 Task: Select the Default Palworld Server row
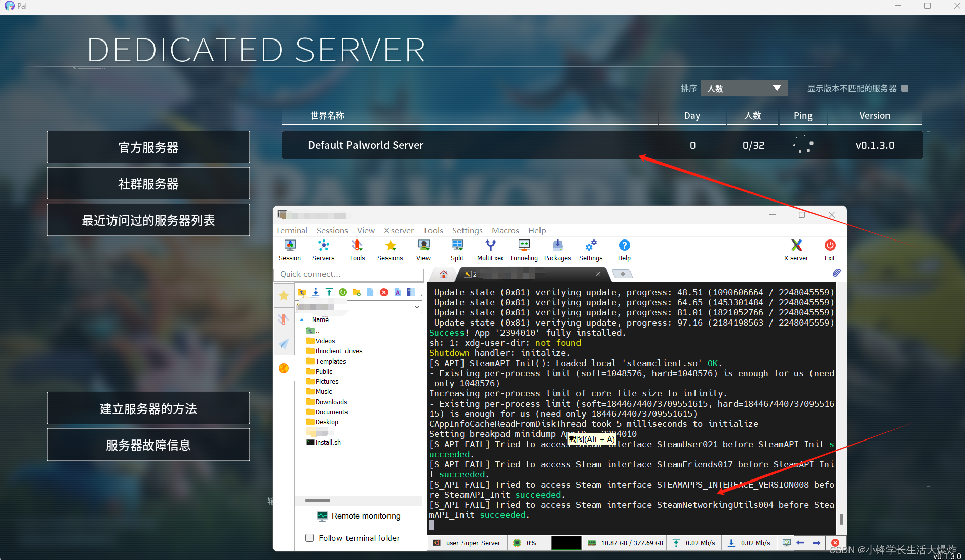pyautogui.click(x=602, y=145)
